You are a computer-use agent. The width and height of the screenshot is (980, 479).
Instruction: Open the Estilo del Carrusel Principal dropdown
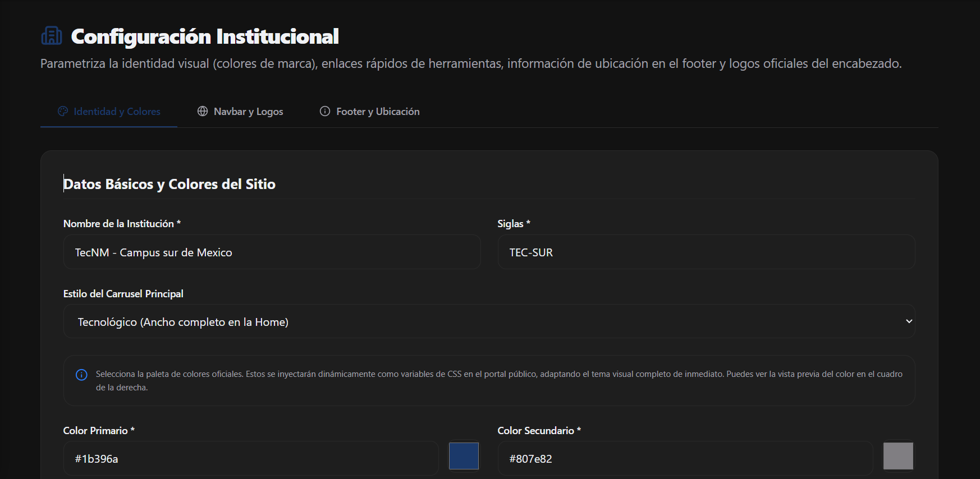(489, 321)
